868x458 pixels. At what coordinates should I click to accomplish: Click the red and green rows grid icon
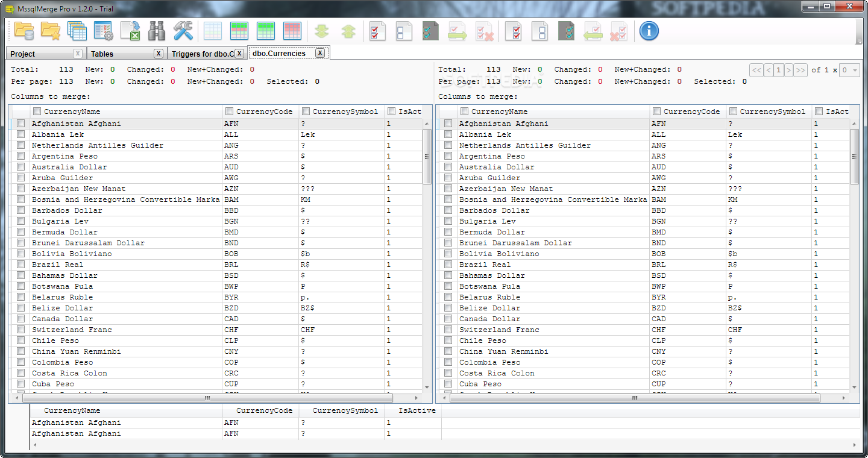[x=239, y=31]
